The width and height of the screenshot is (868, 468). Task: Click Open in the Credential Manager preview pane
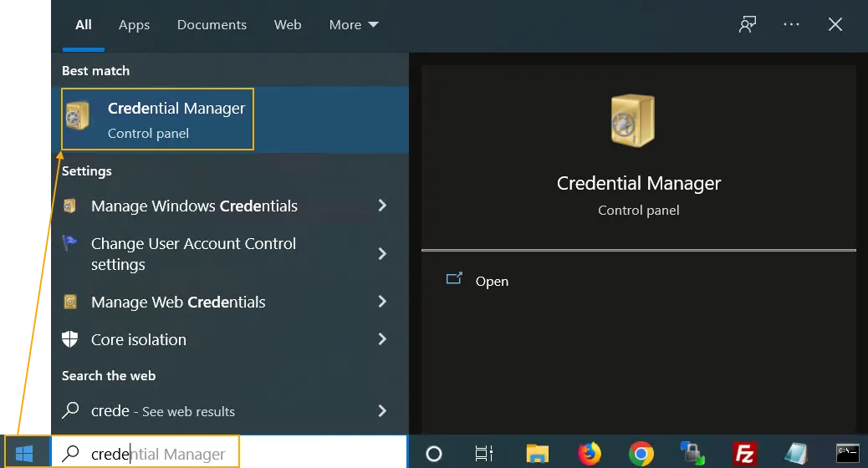[491, 282]
